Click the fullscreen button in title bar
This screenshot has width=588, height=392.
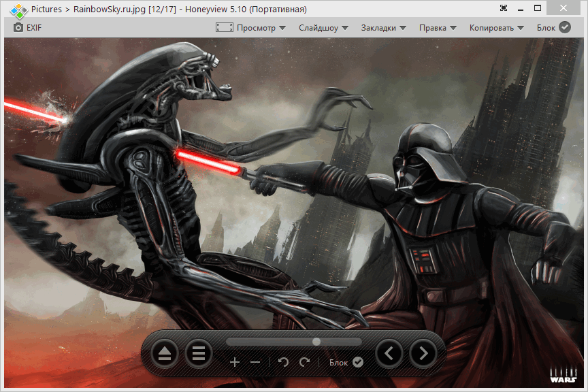pos(504,8)
